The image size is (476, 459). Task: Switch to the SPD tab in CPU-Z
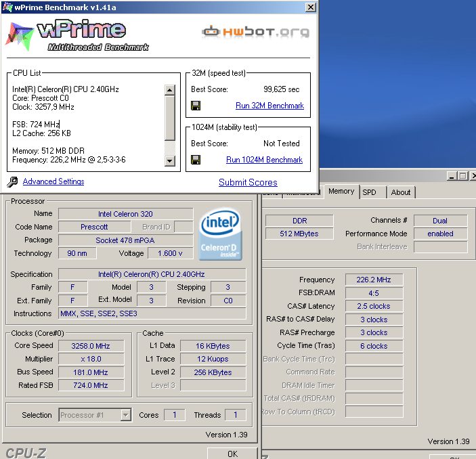coord(369,192)
